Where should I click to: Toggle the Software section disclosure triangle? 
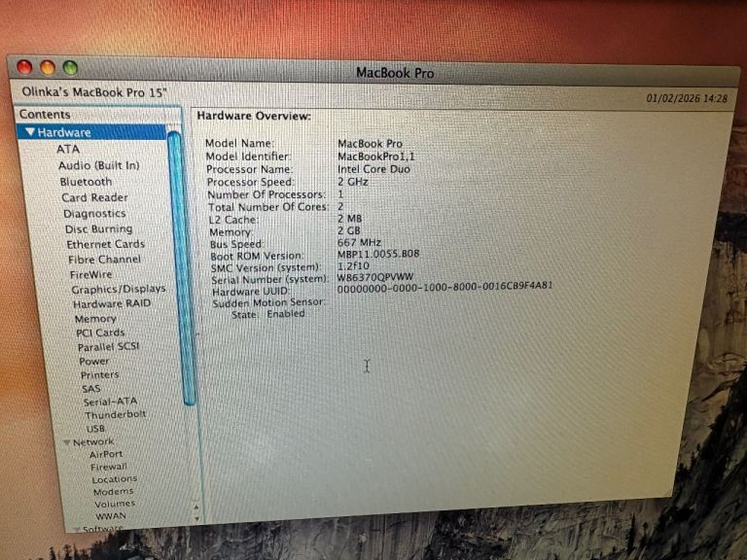(77, 530)
